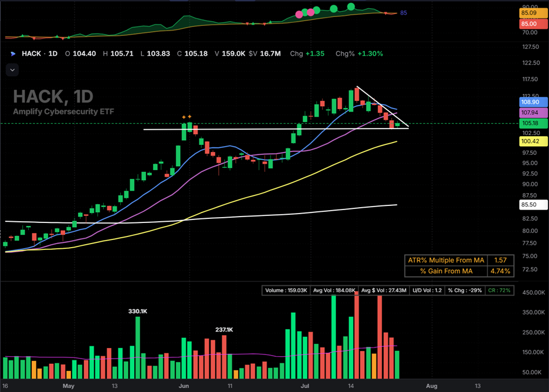Click the 85.09 orange indicator value label
The image size is (549, 392).
pos(533,13)
